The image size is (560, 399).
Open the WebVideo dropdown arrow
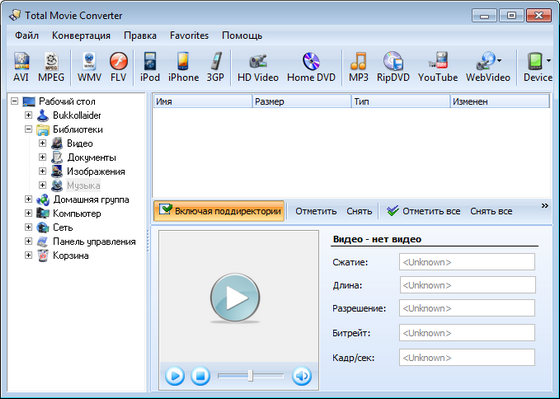499,60
